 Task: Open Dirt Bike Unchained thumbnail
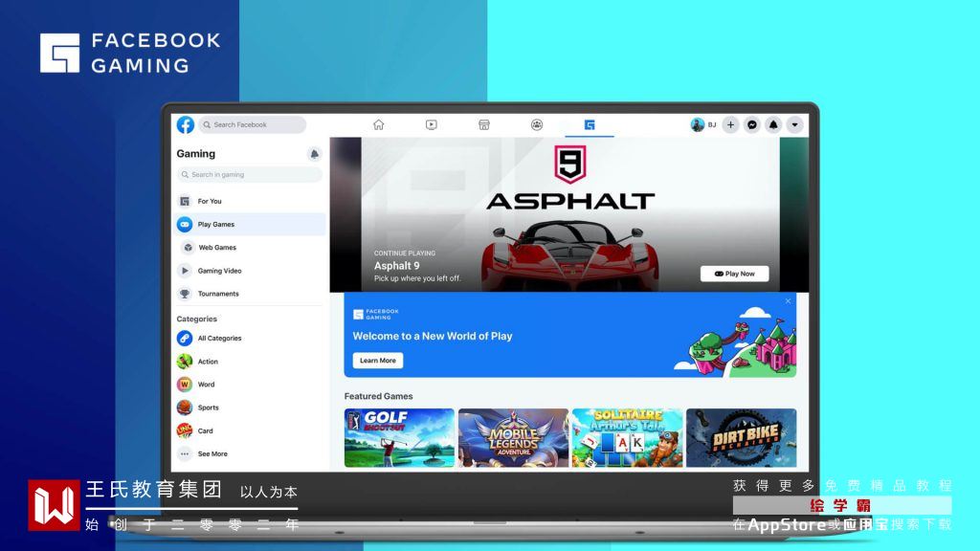(x=742, y=438)
